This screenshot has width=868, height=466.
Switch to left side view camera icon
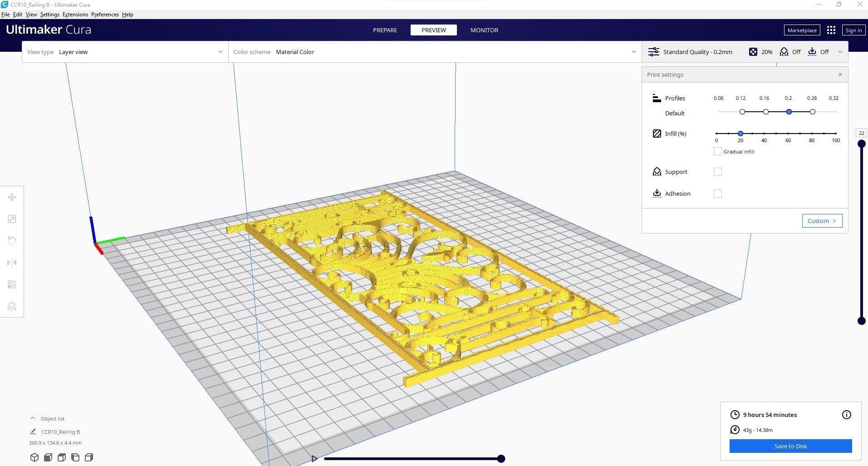pos(75,457)
